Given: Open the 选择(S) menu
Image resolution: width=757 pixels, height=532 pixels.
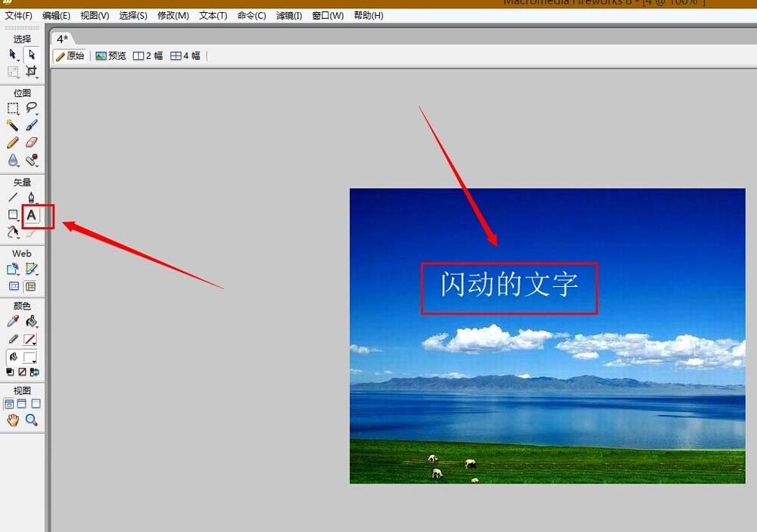Looking at the screenshot, I should (x=133, y=15).
